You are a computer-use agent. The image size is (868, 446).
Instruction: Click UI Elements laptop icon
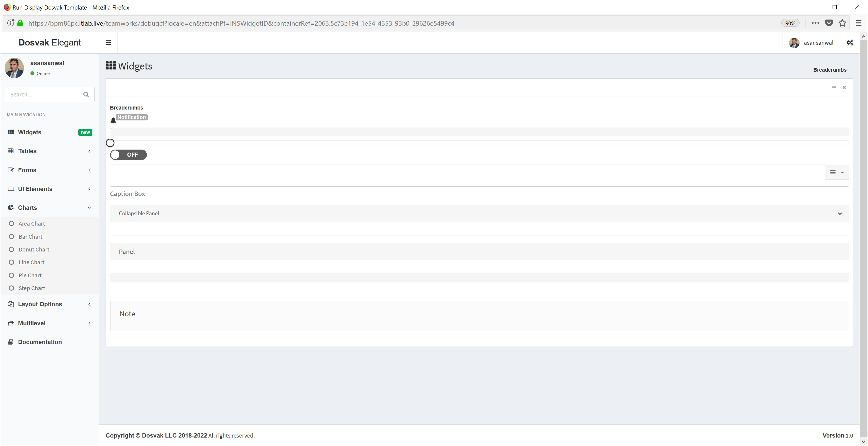tap(11, 189)
